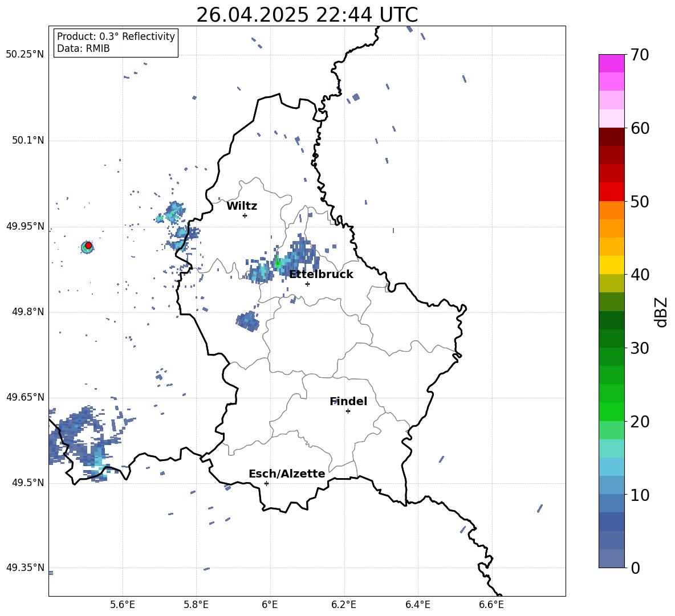Viewport: 675px width, 616px height.
Task: Click the 6°E longitude label
Action: point(270,605)
